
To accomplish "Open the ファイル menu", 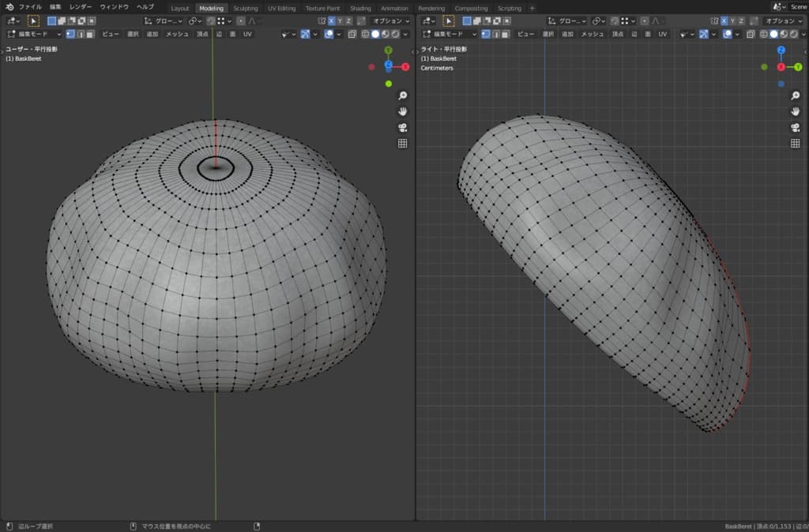I will pos(30,7).
